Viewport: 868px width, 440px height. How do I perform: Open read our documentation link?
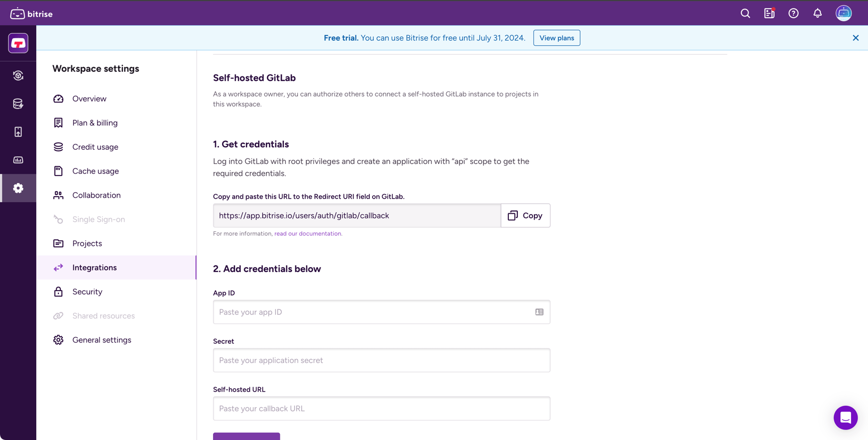tap(308, 233)
